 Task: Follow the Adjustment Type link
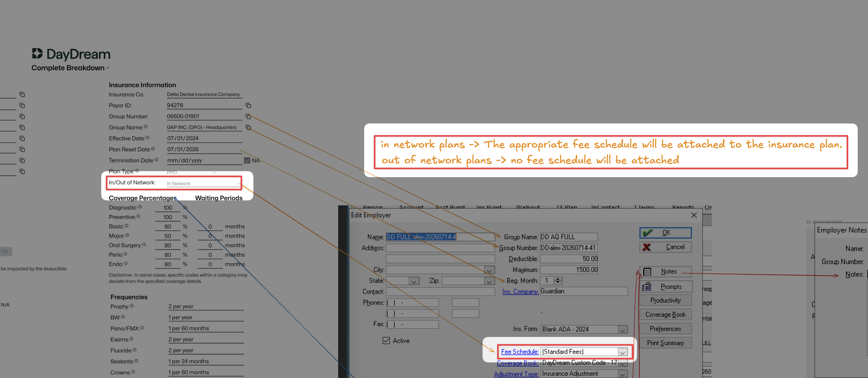click(516, 374)
